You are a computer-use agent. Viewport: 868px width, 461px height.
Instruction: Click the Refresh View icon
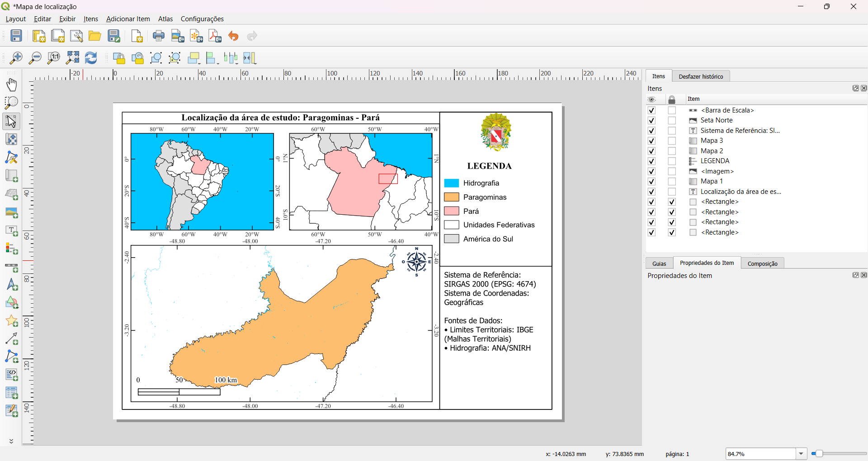click(x=90, y=58)
